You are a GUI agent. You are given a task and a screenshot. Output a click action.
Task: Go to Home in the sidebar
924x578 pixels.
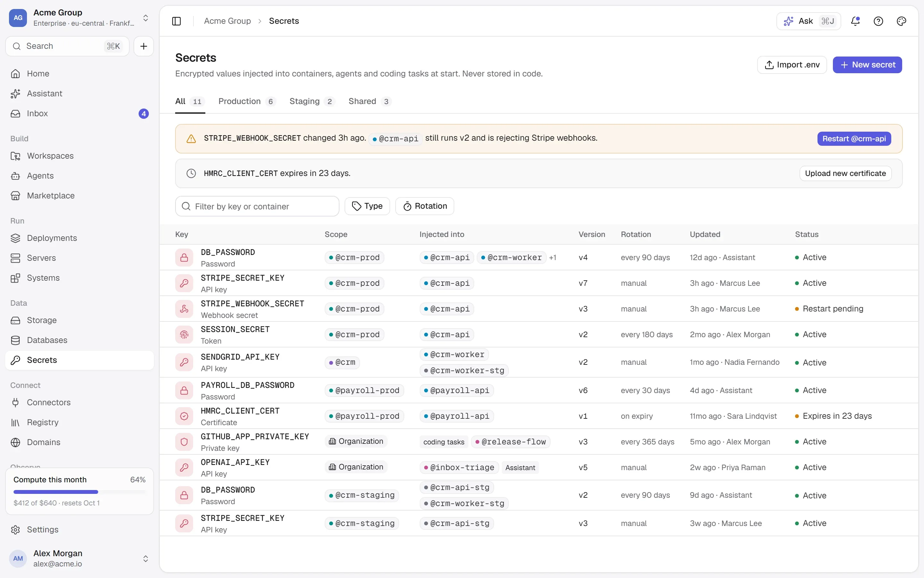tap(80, 74)
